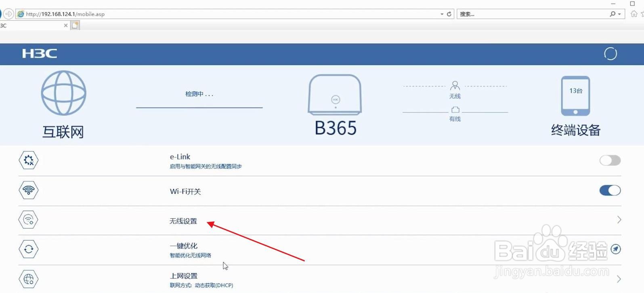644x293 pixels.
Task: Open a new browser tab
Action: point(75,25)
